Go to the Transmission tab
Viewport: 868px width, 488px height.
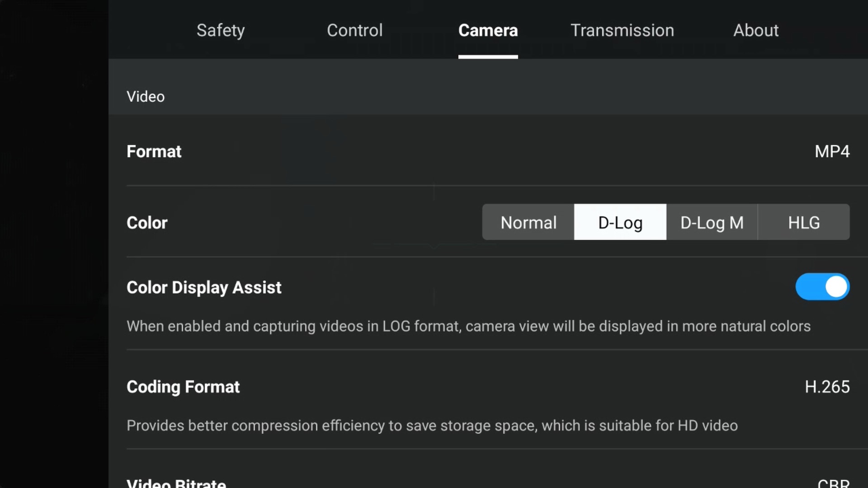point(622,30)
